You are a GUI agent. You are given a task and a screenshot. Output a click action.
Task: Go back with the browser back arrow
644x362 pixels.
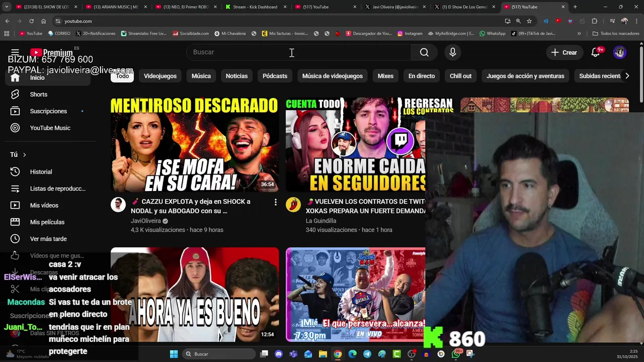point(7,21)
